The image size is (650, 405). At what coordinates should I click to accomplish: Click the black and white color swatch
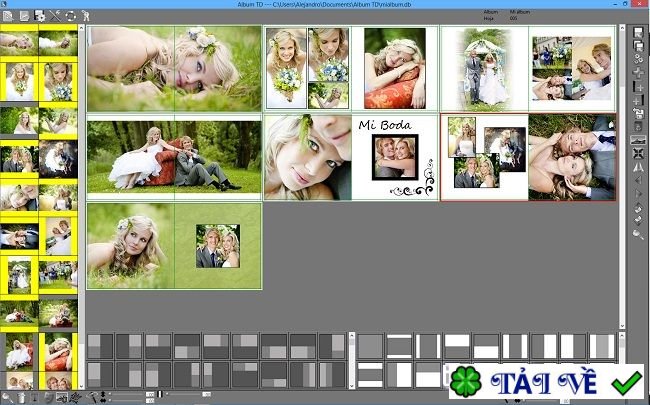pyautogui.click(x=160, y=394)
